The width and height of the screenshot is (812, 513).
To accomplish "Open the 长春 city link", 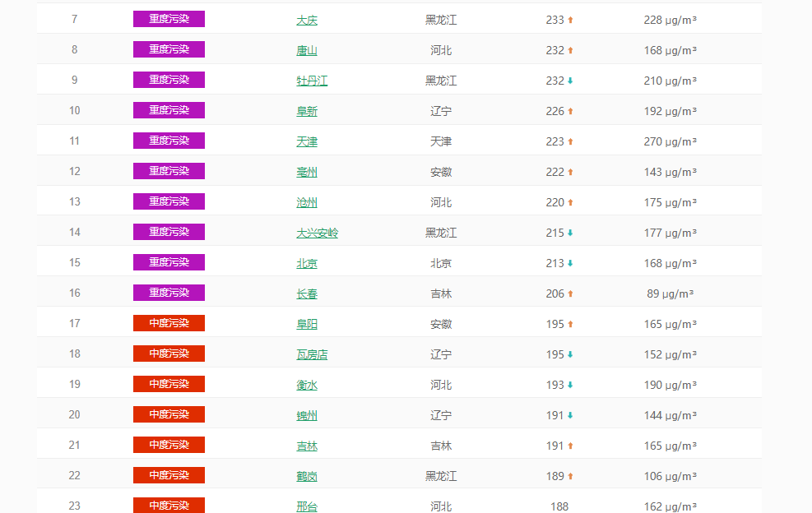I will (307, 293).
